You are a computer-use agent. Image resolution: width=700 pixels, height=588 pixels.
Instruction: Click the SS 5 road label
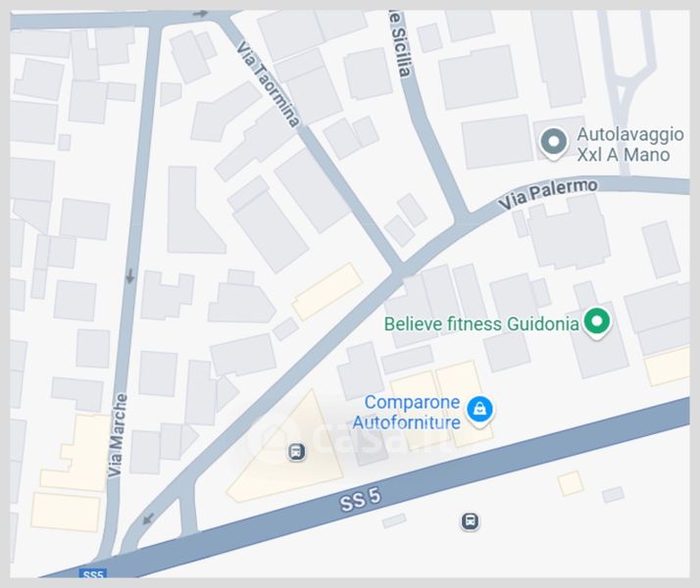(360, 500)
